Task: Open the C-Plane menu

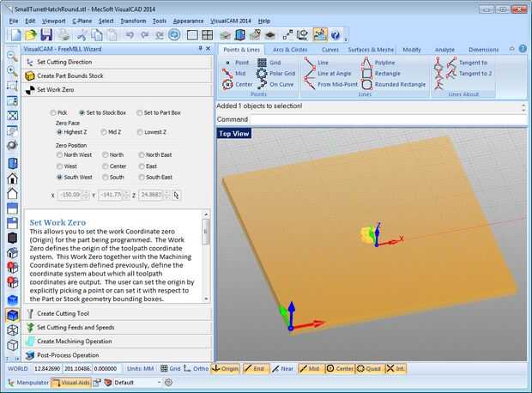Action: [x=82, y=21]
